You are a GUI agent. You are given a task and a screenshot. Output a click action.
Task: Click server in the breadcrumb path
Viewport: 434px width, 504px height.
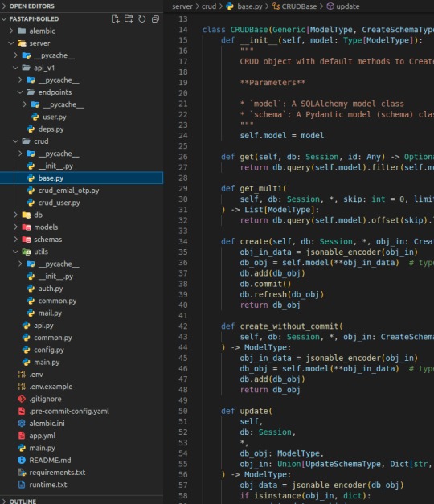click(182, 6)
